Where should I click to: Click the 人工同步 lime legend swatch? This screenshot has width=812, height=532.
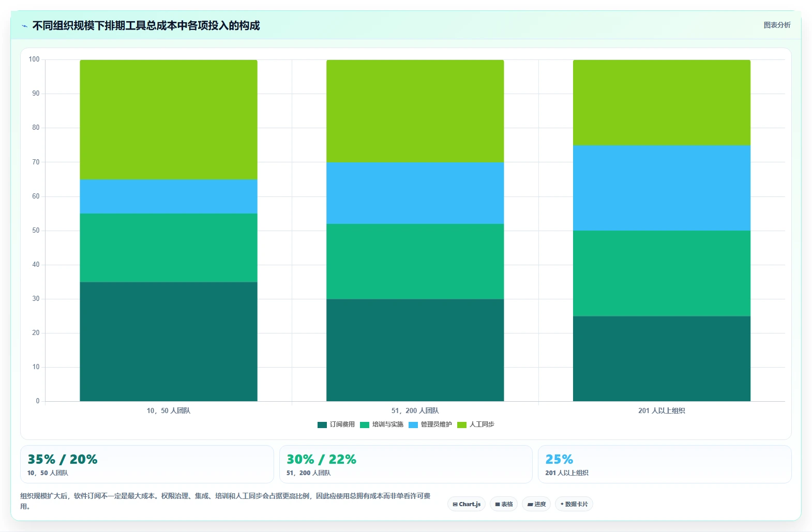462,425
